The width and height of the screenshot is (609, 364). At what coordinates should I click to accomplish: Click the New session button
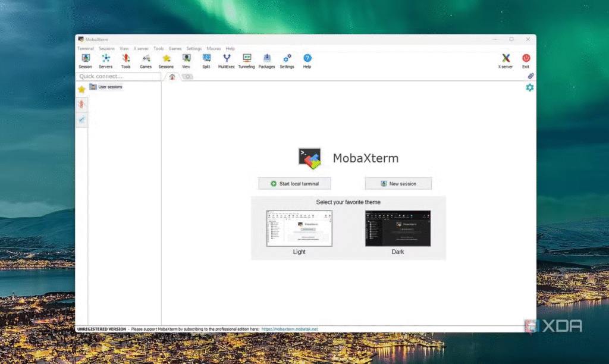coord(398,184)
